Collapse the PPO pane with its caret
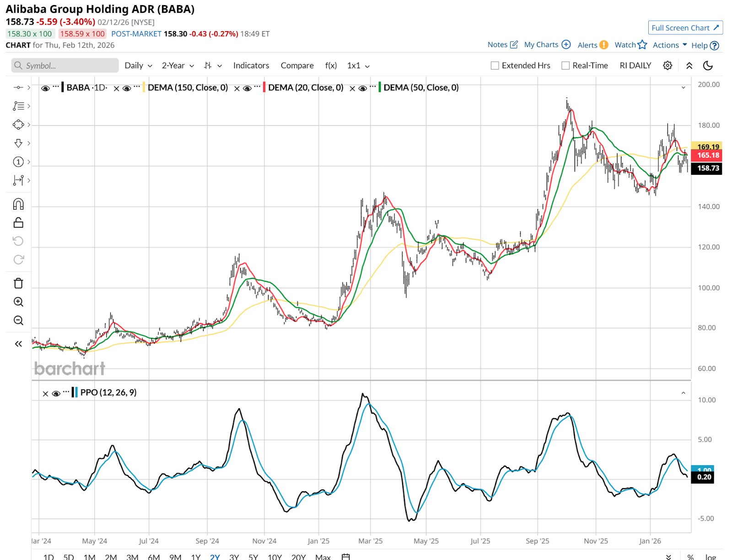 coord(684,393)
